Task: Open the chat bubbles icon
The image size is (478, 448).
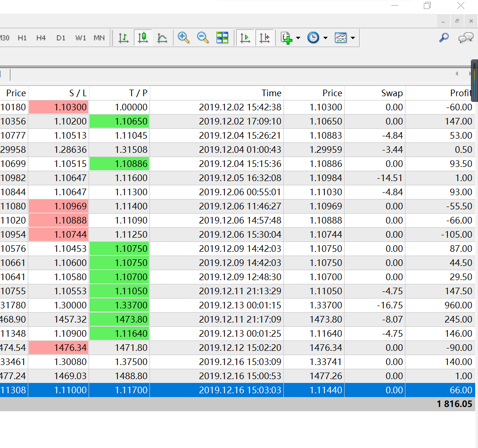Action: coord(466,38)
